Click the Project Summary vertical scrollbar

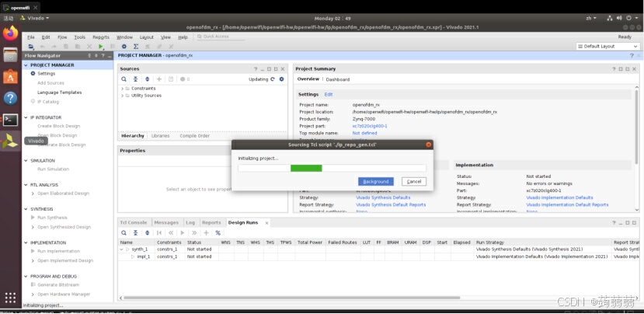636,127
